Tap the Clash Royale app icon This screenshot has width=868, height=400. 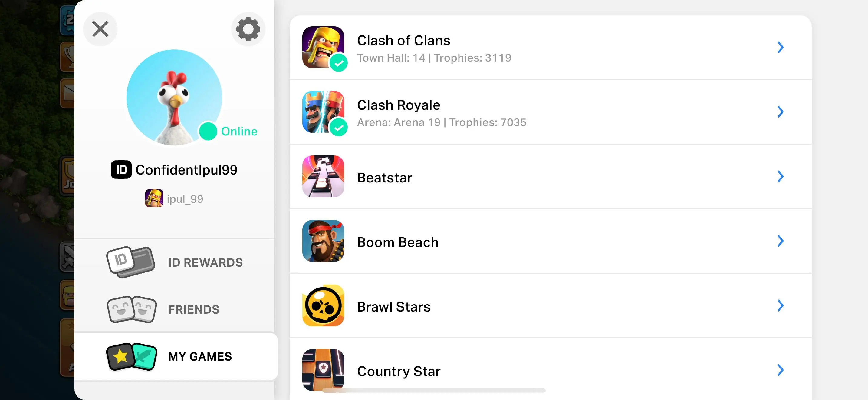pos(323,112)
